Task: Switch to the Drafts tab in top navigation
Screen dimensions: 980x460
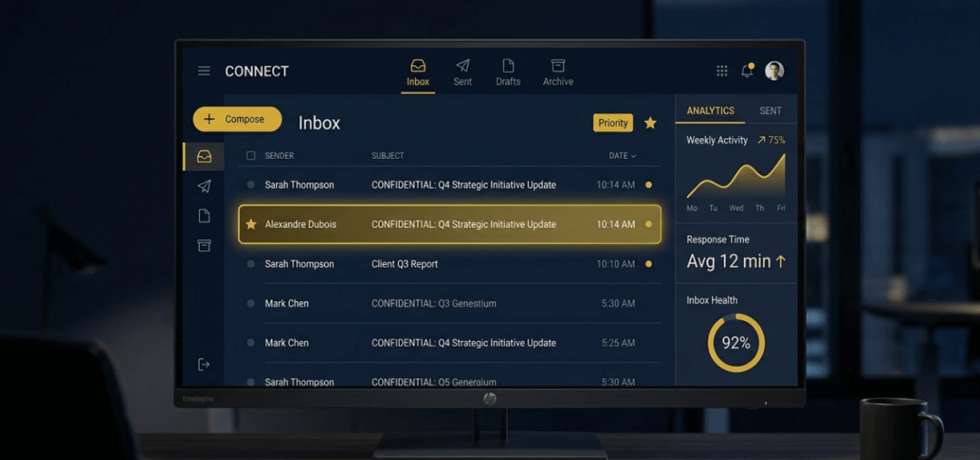Action: coord(508,72)
